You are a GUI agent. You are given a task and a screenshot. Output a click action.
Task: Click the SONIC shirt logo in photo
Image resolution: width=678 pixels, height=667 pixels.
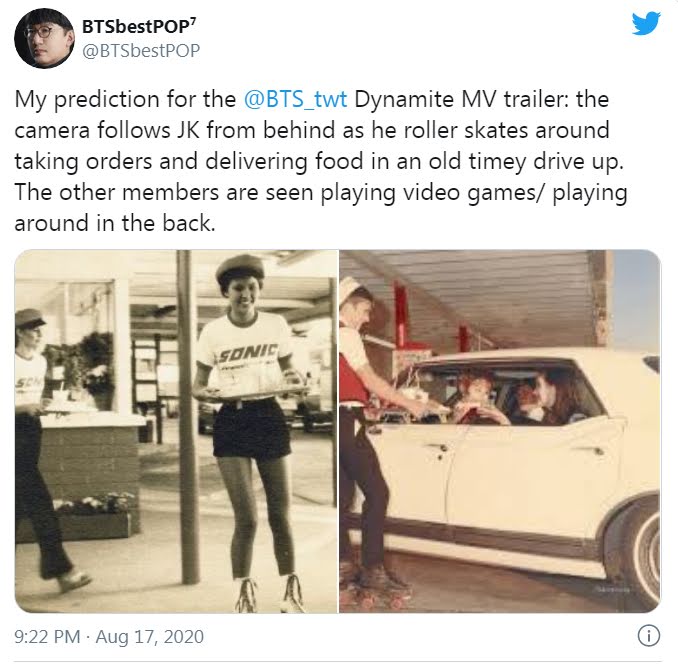pyautogui.click(x=248, y=354)
